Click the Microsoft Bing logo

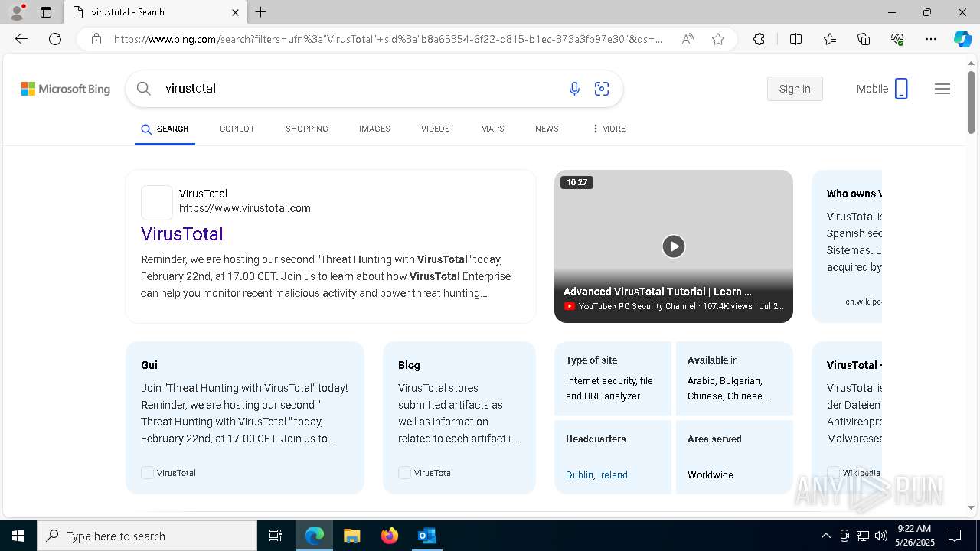66,89
